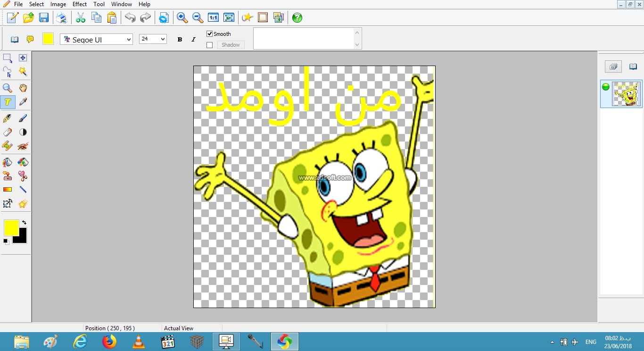Viewport: 644px width, 351px height.
Task: Copy selection with the copy icon
Action: (96, 18)
